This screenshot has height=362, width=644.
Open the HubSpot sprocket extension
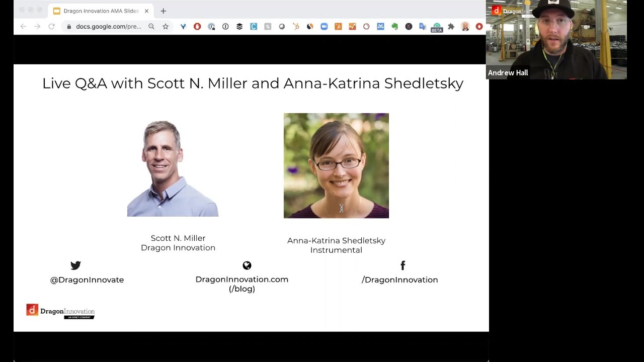[296, 27]
